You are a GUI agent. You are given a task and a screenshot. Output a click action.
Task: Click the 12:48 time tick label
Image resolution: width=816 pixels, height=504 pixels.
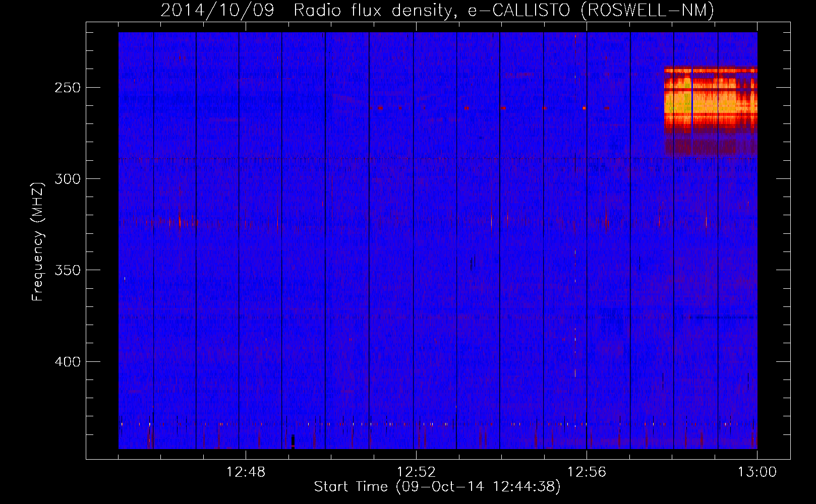(246, 472)
